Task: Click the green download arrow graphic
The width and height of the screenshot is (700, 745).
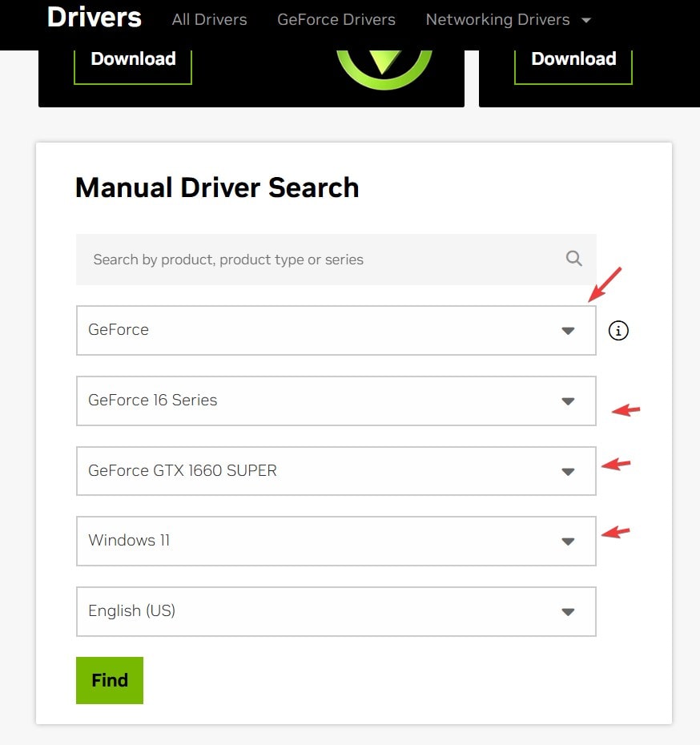Action: (x=384, y=69)
